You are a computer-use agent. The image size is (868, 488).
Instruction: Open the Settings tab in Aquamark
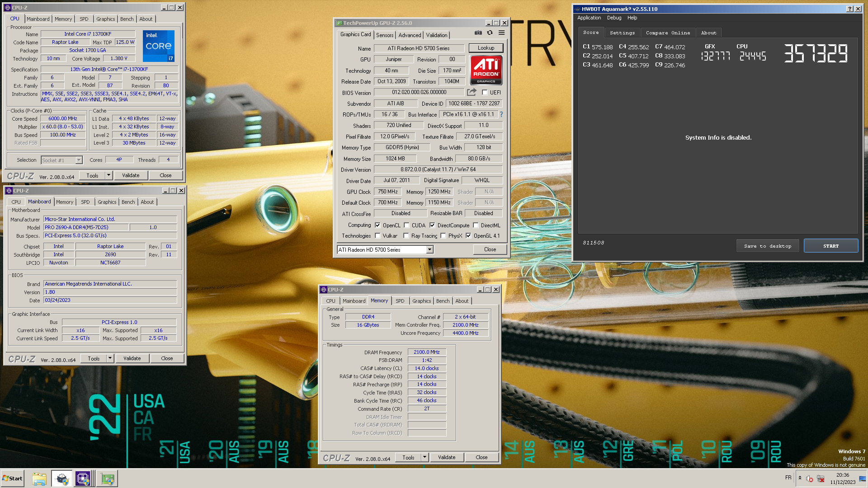(622, 33)
